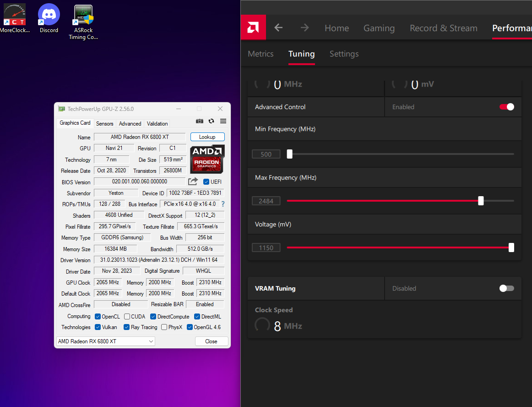Click the Device ID value 1002 73BF
Screen dimensions: 532x407
tap(195, 193)
